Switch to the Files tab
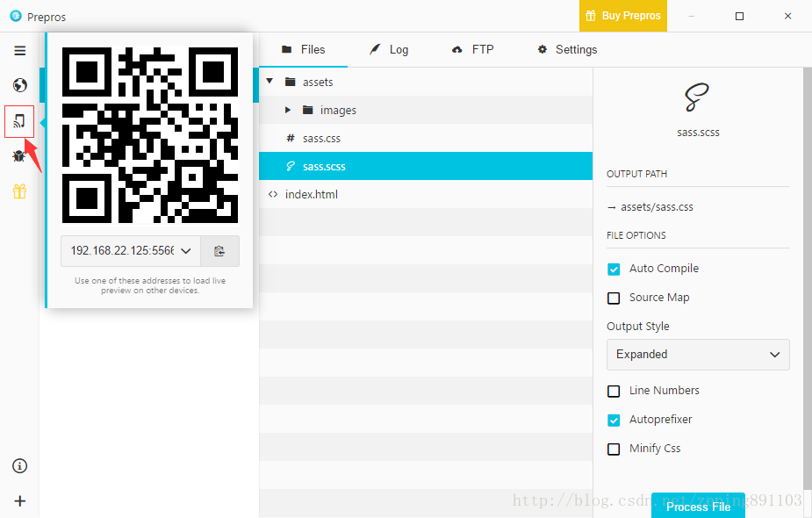The width and height of the screenshot is (812, 518). coord(304,50)
